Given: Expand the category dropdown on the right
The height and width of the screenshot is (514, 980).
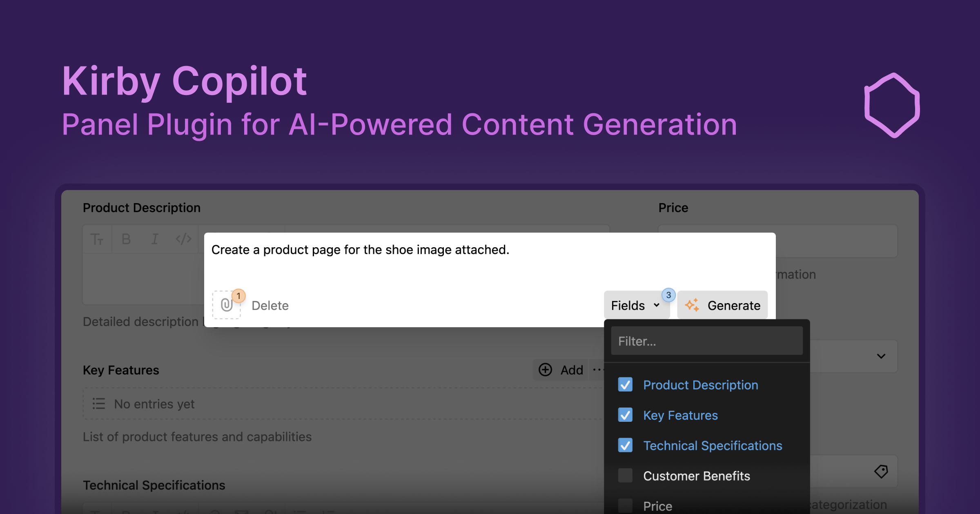Looking at the screenshot, I should (881, 356).
